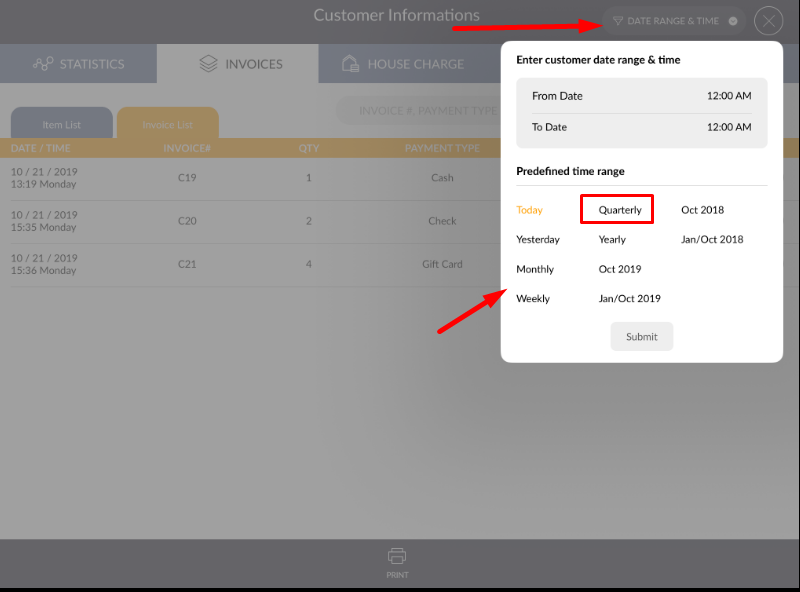
Task: Close the Customer Informations window
Action: tap(768, 21)
